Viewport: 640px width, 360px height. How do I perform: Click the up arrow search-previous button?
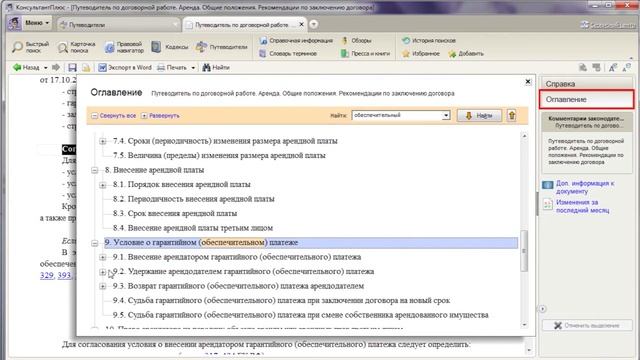[512, 116]
